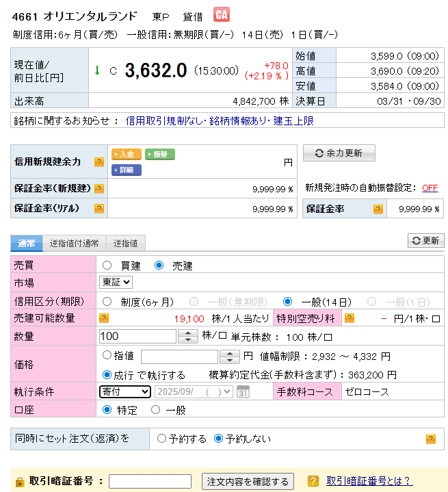Open the 2025/09 expiry date dropdown
Viewport: 448px width, 492px height.
[x=194, y=391]
